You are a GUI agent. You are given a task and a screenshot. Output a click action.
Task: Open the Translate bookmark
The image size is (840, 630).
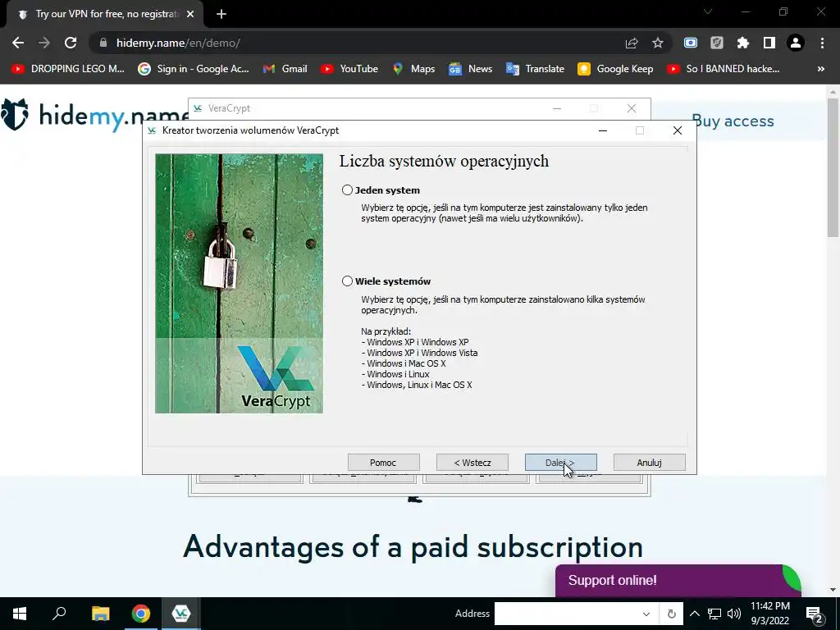(535, 69)
